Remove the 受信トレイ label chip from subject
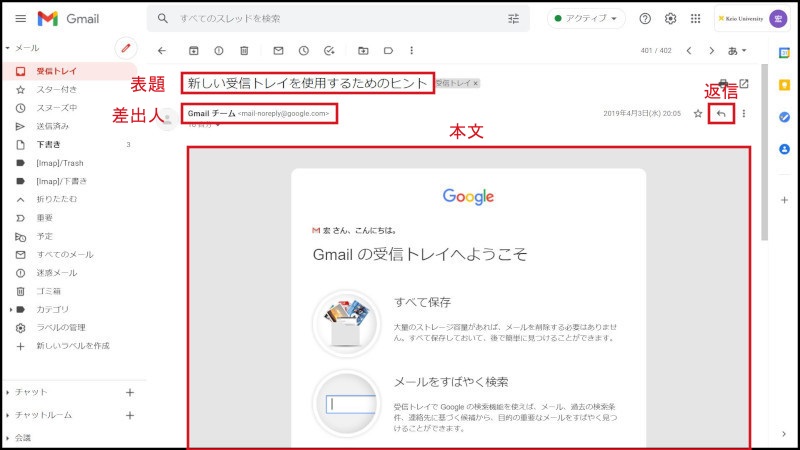 (476, 83)
